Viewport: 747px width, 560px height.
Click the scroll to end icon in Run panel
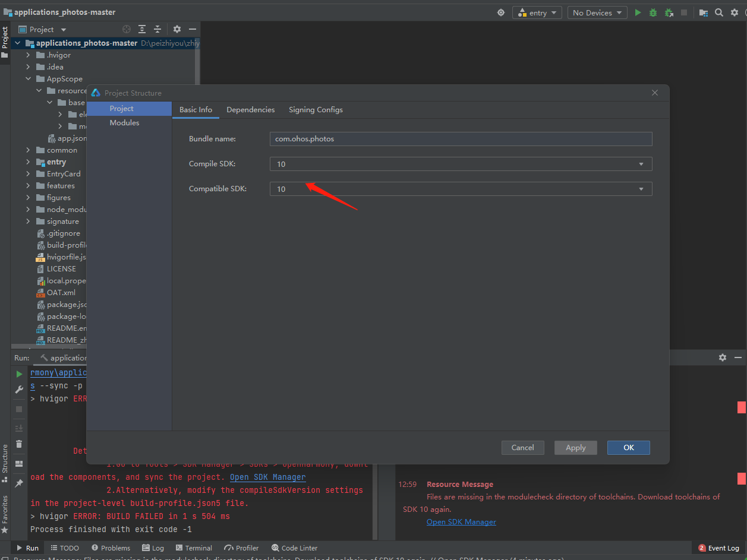[x=19, y=428]
